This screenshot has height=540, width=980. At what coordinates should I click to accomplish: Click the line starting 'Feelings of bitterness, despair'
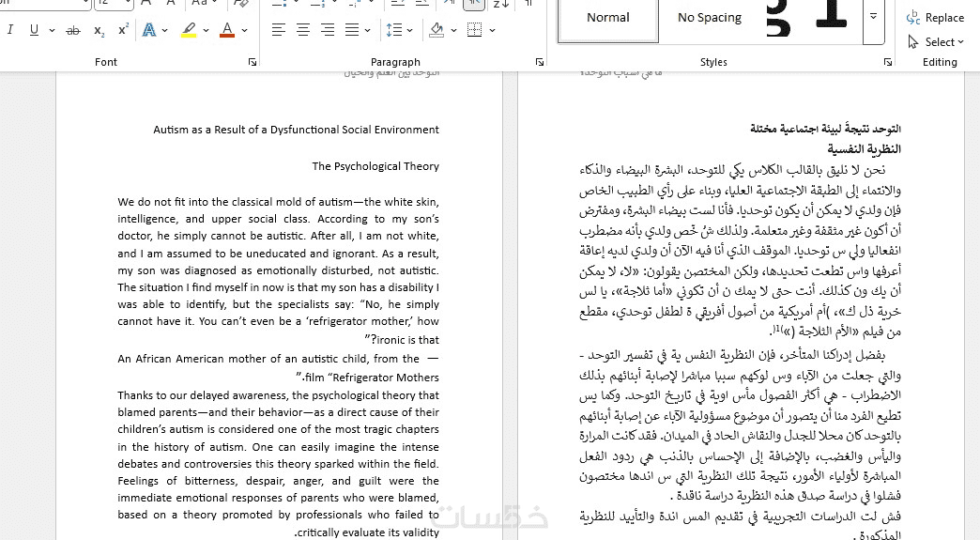coord(278,481)
